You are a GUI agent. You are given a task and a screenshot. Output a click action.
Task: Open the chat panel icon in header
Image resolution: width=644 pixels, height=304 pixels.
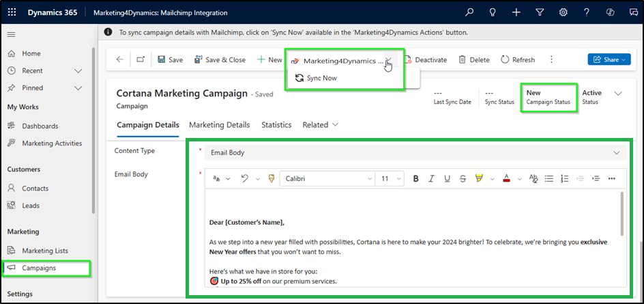click(633, 12)
